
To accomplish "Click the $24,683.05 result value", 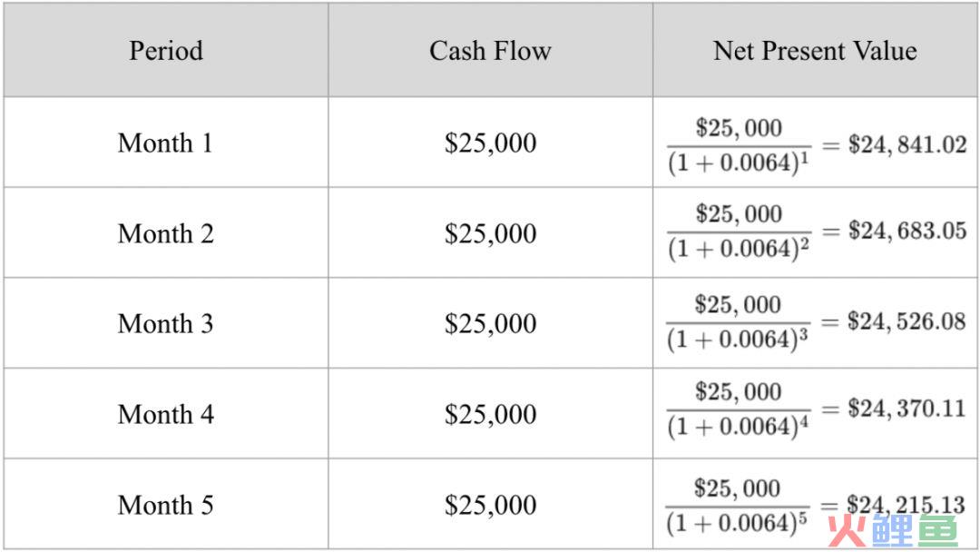I will coord(907,231).
